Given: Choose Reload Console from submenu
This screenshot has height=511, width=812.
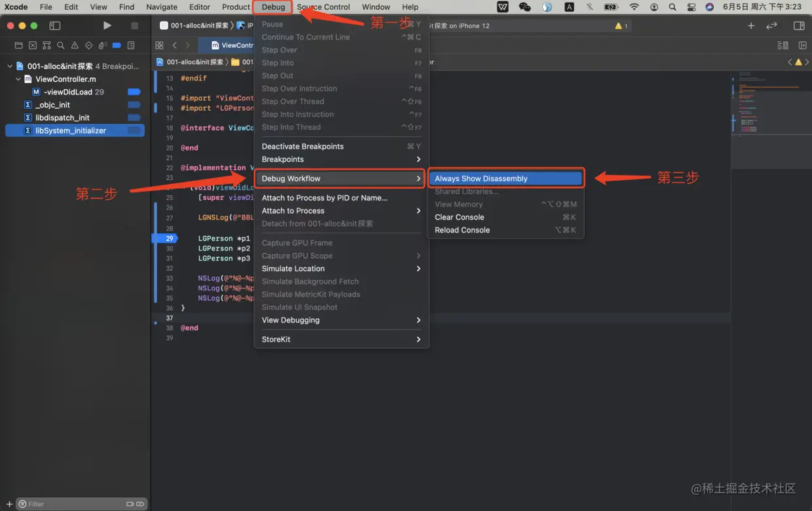Looking at the screenshot, I should click(x=505, y=230).
